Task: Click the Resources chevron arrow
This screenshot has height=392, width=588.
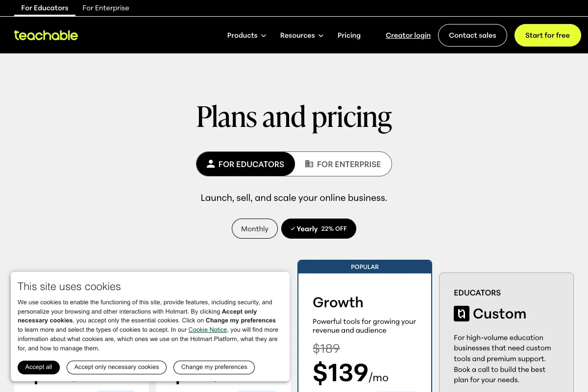Action: (321, 36)
